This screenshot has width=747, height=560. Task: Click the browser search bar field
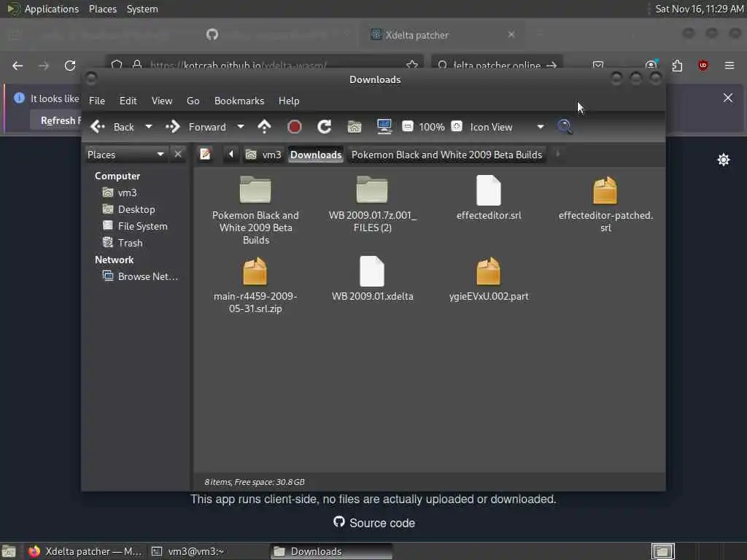point(498,65)
